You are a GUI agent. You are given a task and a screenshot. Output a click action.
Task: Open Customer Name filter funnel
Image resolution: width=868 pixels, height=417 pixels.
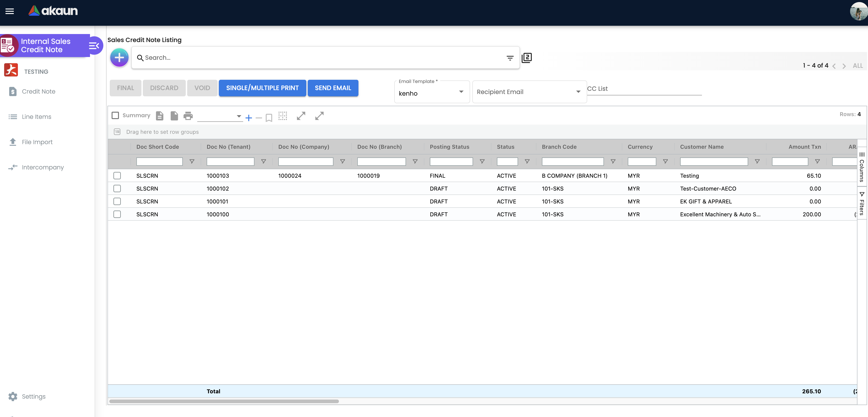tap(757, 162)
